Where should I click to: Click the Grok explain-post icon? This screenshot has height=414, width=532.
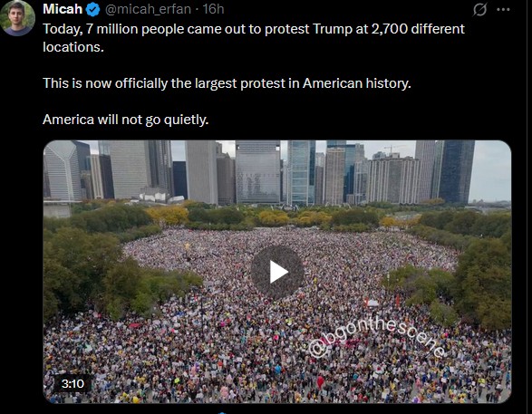(x=479, y=9)
